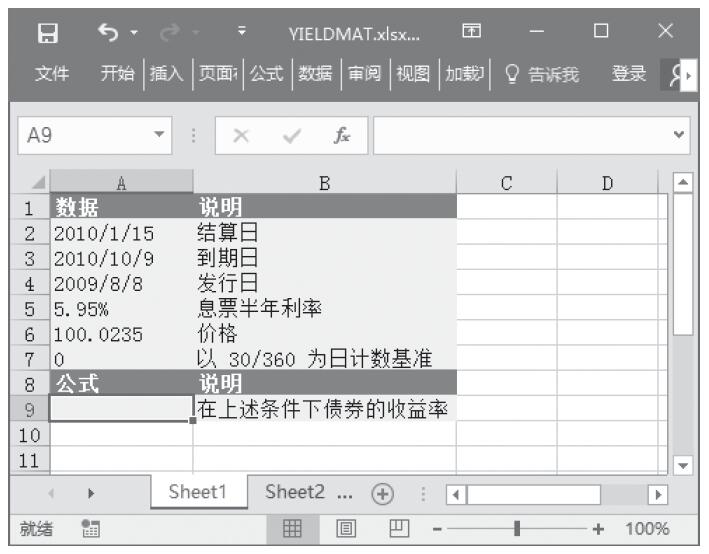Open the 公式 ribbon tab
709x554 pixels.
pyautogui.click(x=266, y=76)
